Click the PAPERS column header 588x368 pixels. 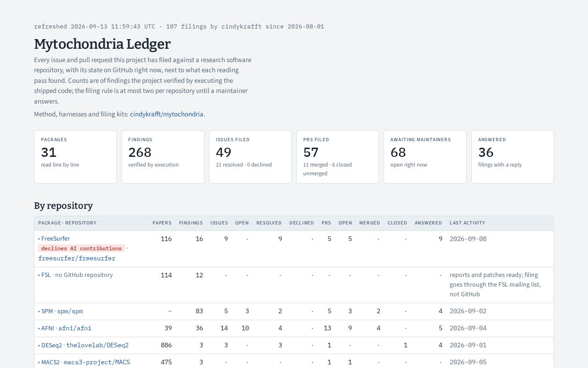coord(162,223)
